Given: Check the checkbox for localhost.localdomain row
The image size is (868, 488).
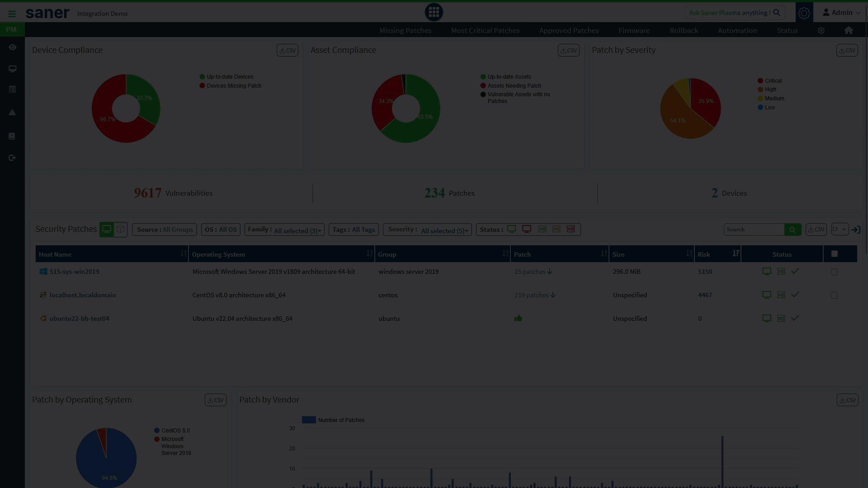Looking at the screenshot, I should click(834, 295).
